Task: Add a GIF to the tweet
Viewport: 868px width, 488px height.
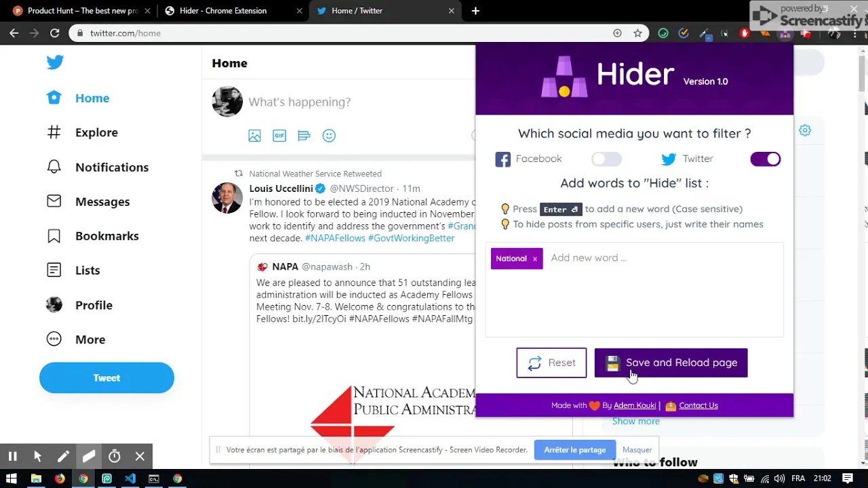Action: (x=279, y=136)
